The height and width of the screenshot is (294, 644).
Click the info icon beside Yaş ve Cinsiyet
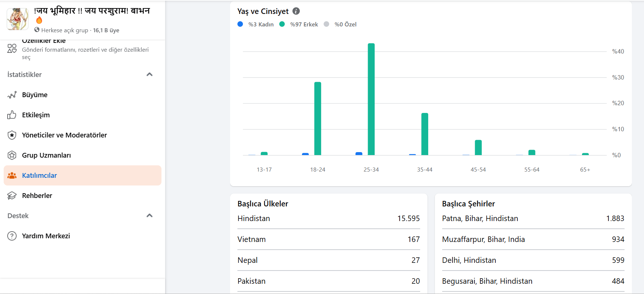point(296,11)
